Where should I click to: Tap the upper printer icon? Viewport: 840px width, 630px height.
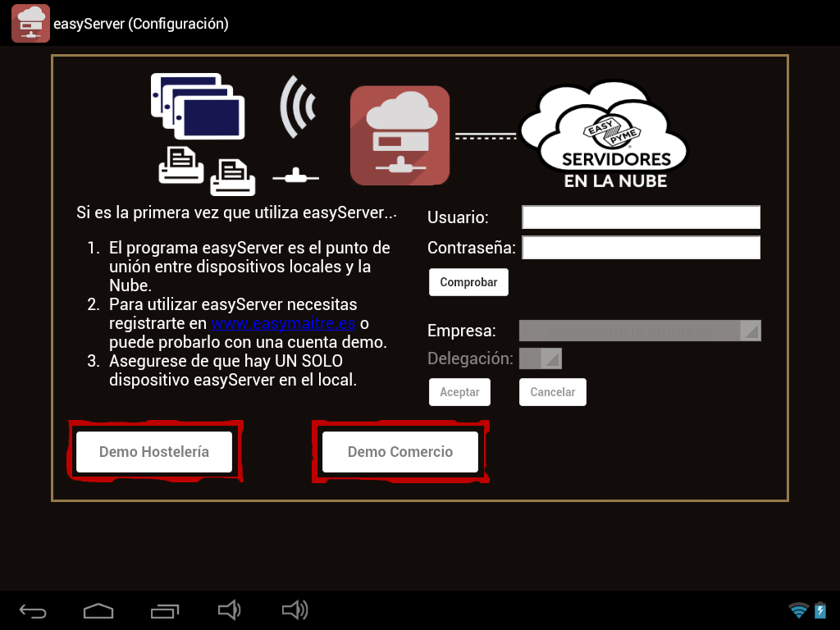pos(181,165)
